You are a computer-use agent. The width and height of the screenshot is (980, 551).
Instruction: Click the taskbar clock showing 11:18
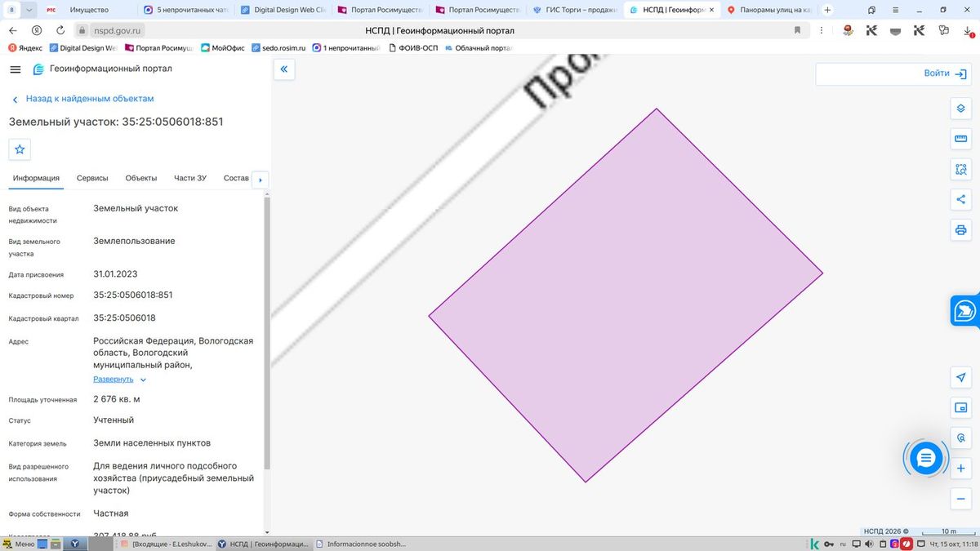(x=955, y=544)
